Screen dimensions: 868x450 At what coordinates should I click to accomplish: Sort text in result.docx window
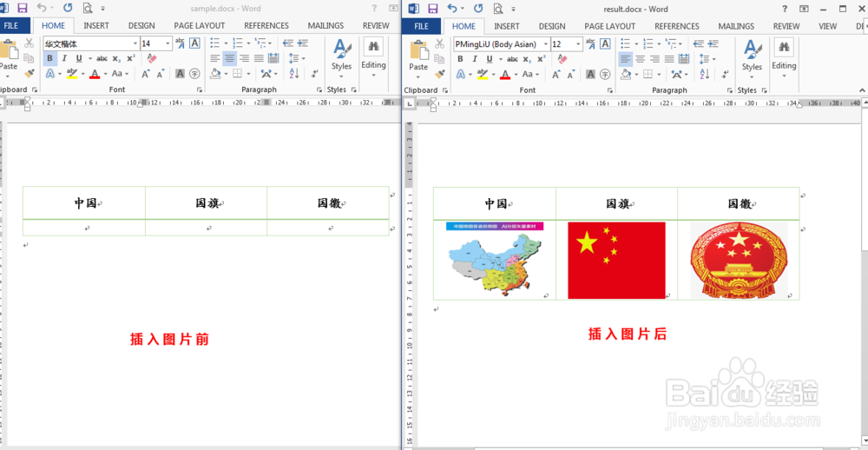point(705,74)
